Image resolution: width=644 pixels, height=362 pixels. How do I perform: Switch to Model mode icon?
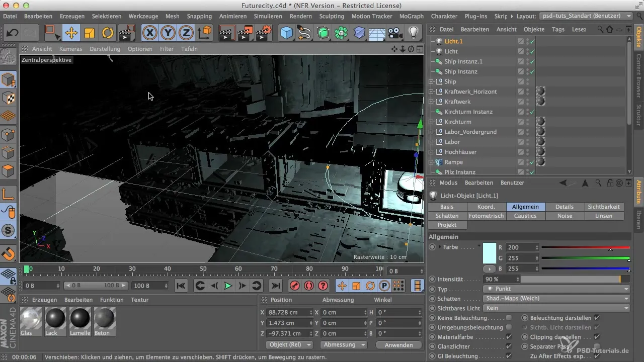point(9,79)
